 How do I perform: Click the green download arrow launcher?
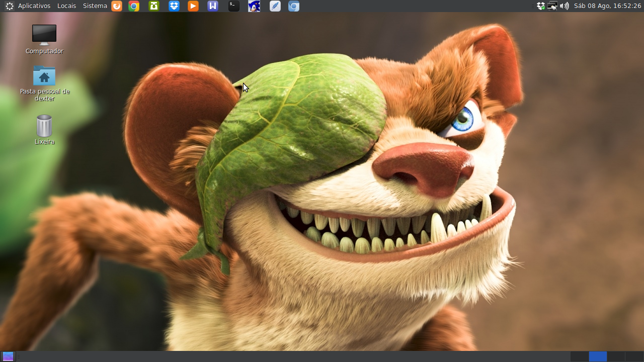click(x=154, y=6)
